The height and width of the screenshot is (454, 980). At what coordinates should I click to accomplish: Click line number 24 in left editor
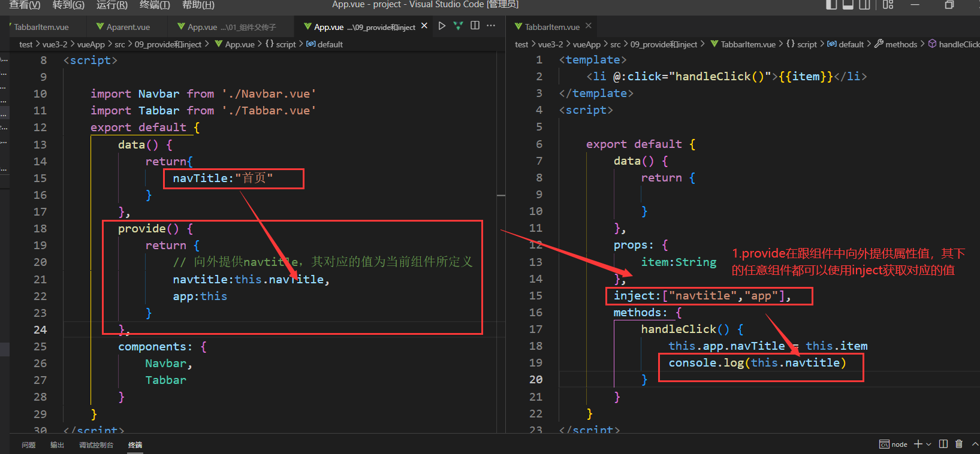40,329
